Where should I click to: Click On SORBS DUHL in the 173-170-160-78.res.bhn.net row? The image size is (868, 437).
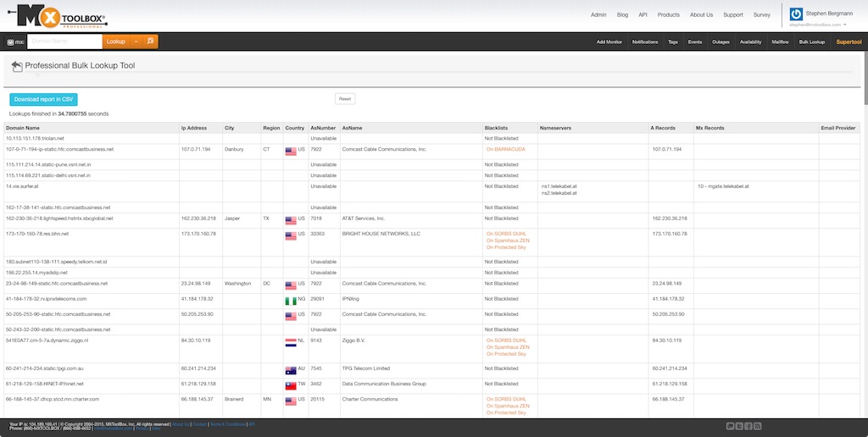click(x=506, y=234)
